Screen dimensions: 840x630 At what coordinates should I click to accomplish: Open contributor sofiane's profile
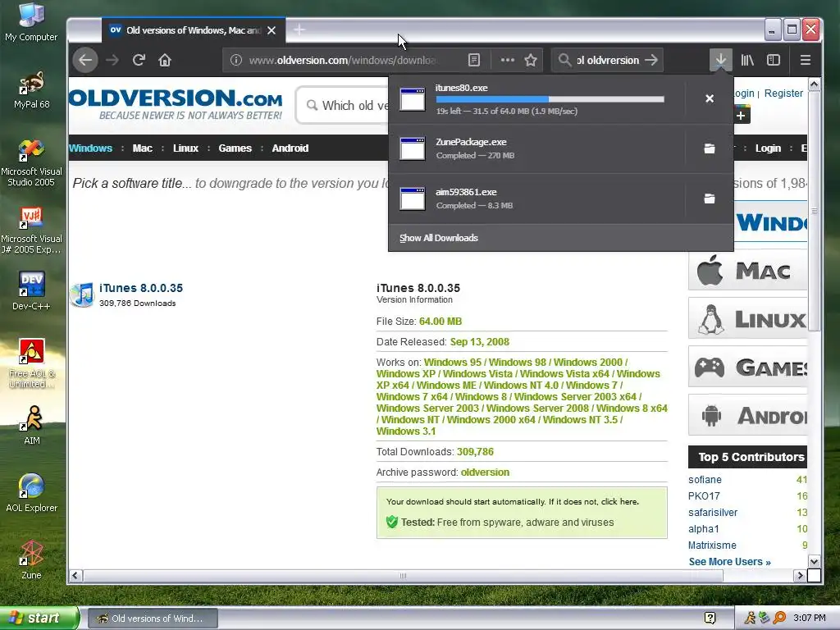point(705,480)
